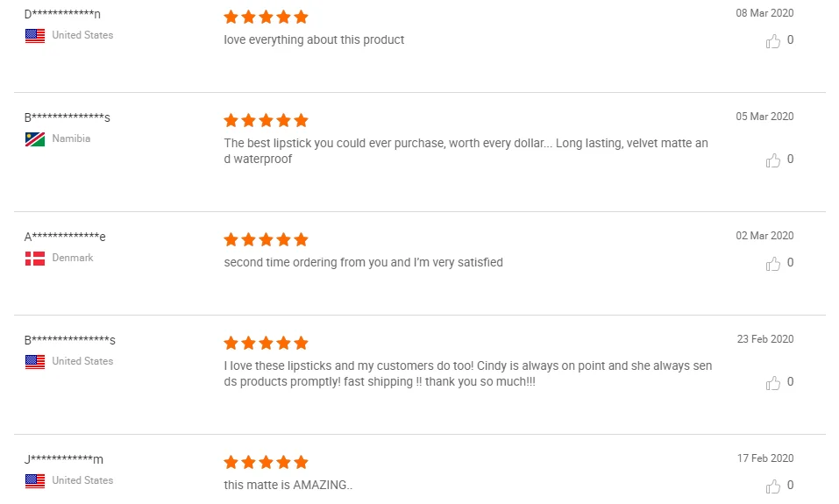Click the date 17 Feb 2020

764,458
